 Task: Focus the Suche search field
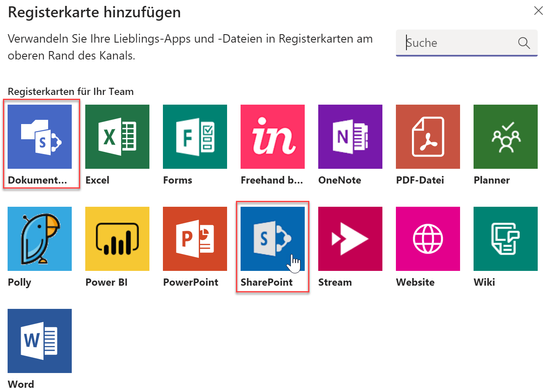[x=467, y=43]
